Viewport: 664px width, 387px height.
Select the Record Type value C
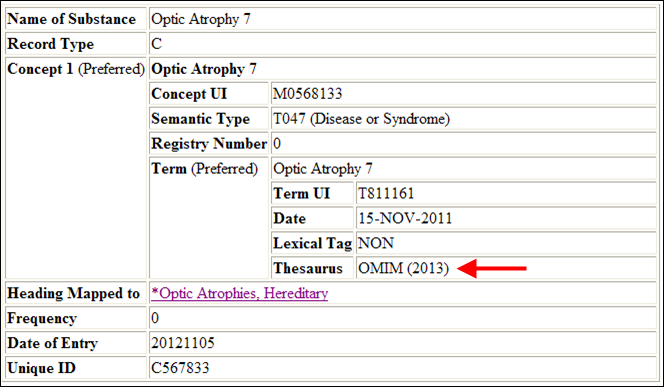point(156,44)
